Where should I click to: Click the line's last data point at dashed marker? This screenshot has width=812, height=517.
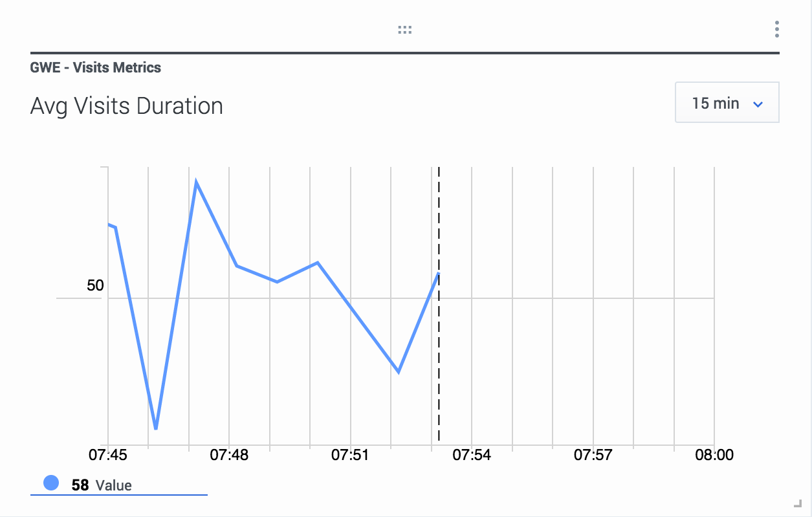pos(438,274)
